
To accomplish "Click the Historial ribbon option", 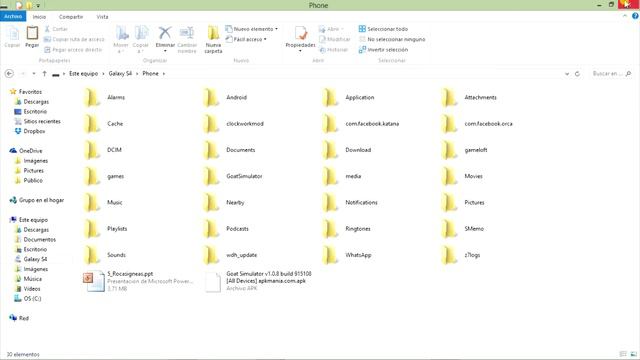I will [x=333, y=49].
